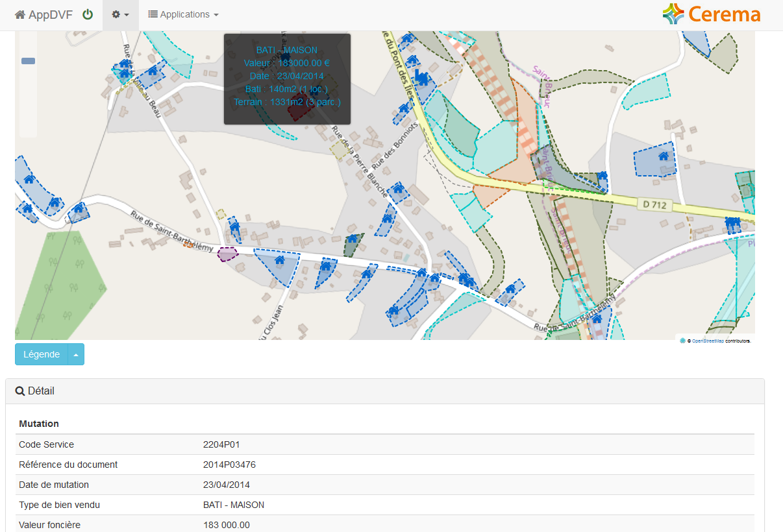Click house icon in isolated blue parcel above D 712
Image resolution: width=783 pixels, height=532 pixels.
coord(664,156)
